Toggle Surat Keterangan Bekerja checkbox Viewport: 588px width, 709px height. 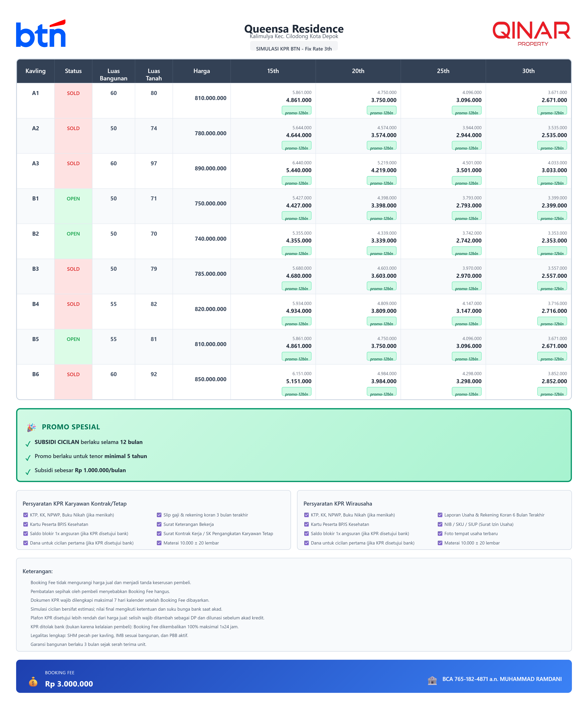coord(159,524)
